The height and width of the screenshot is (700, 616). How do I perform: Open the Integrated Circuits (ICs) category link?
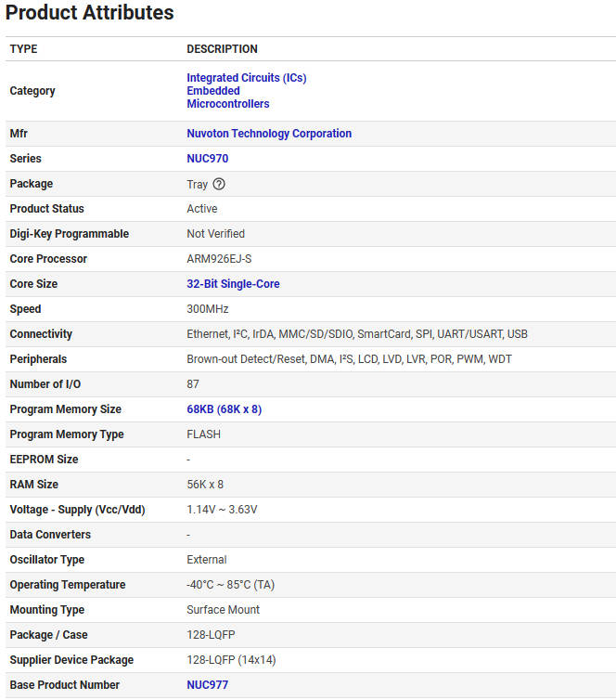(246, 78)
